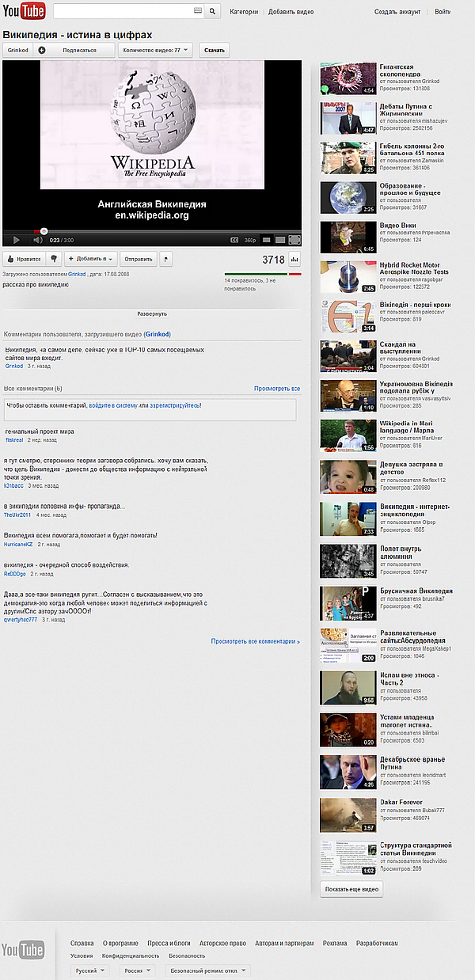
Task: Click the thumbs-down dislike icon
Action: (54, 258)
